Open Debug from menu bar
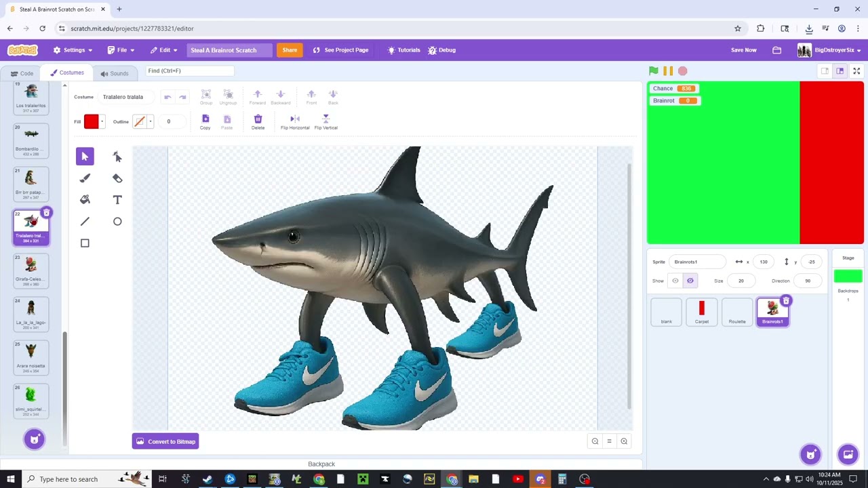Screen dimensions: 868x488 coord(441,50)
